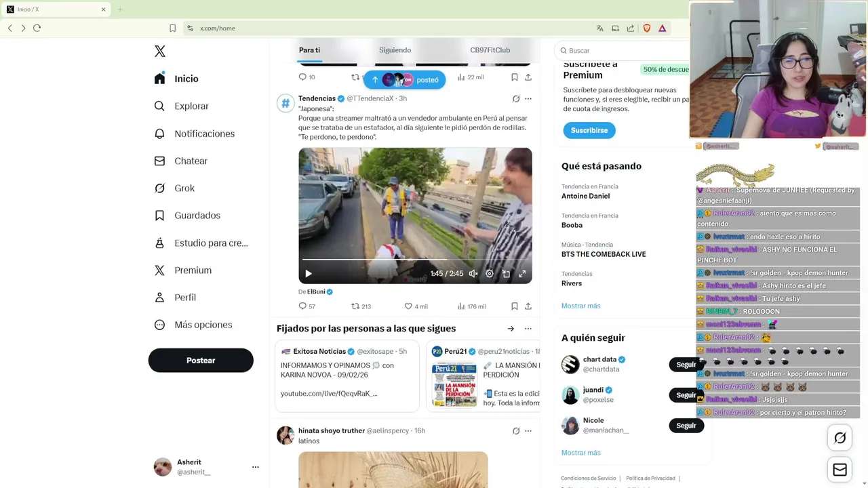Open Grok icon on hinata shoyo post
This screenshot has height=488, width=868.
point(516,430)
